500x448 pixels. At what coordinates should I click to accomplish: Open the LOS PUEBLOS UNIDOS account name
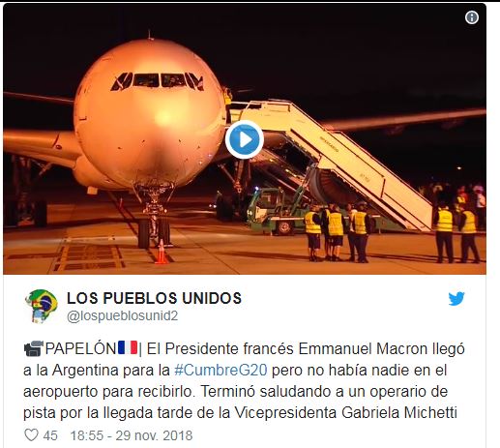point(154,298)
